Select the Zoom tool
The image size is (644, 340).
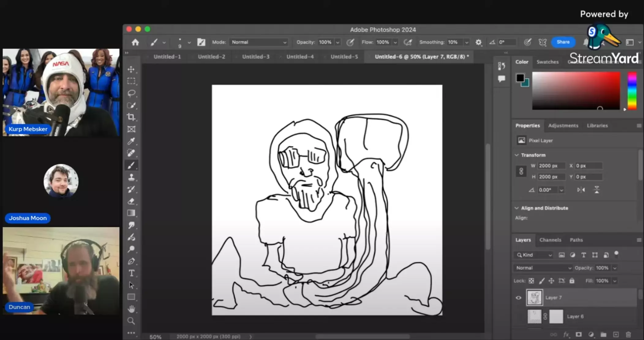131,321
